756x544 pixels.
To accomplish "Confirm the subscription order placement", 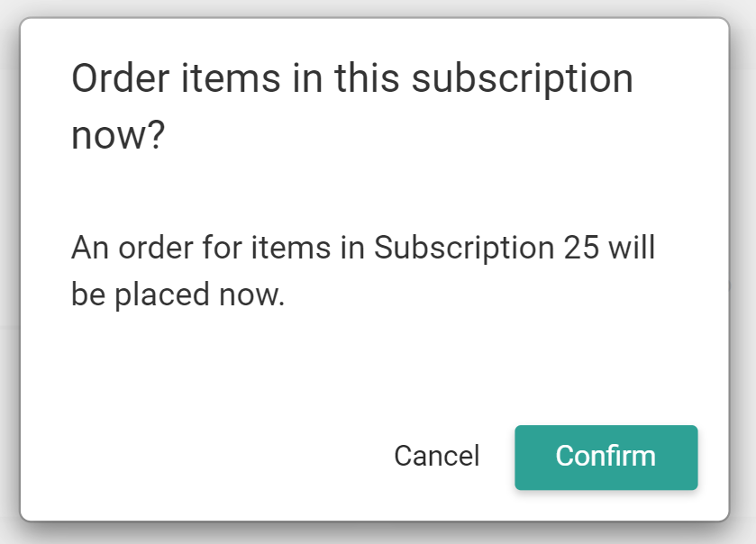I will [606, 457].
